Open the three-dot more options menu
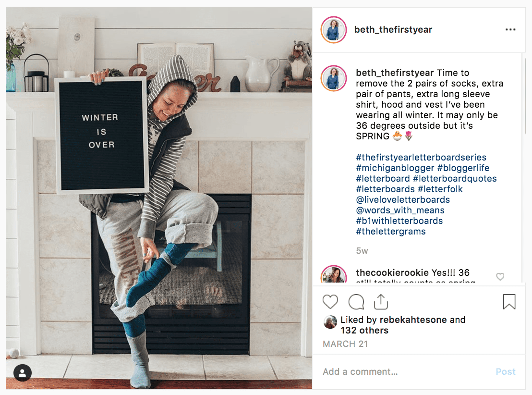 (510, 29)
